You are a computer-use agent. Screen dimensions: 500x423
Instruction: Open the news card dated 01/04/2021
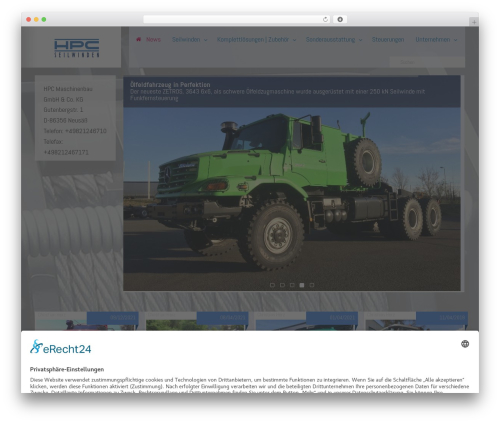[307, 321]
